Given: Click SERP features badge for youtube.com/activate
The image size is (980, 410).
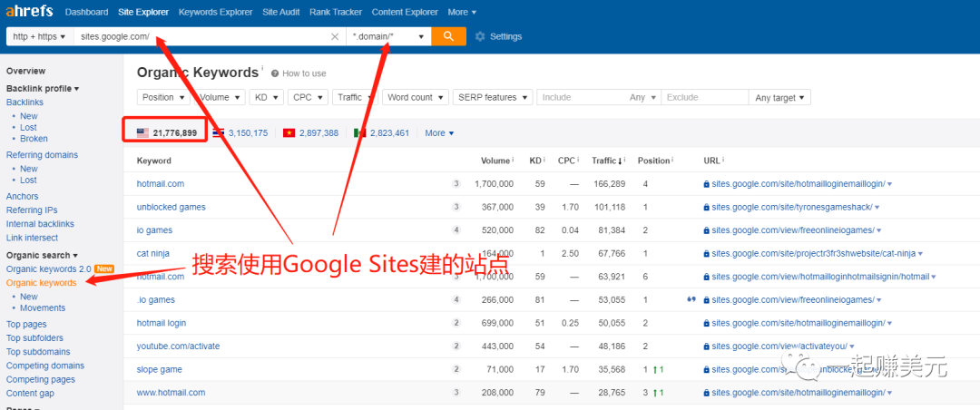Looking at the screenshot, I should 456,347.
